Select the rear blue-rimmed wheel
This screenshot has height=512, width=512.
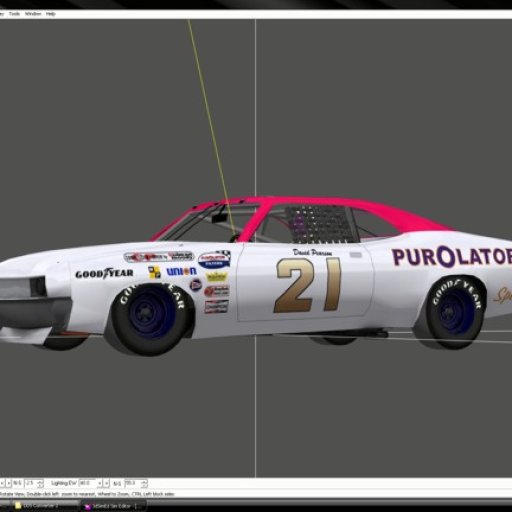coord(456,312)
